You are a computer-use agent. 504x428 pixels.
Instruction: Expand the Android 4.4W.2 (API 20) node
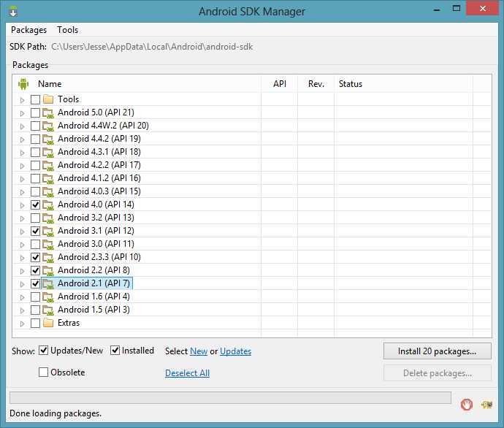pos(23,126)
